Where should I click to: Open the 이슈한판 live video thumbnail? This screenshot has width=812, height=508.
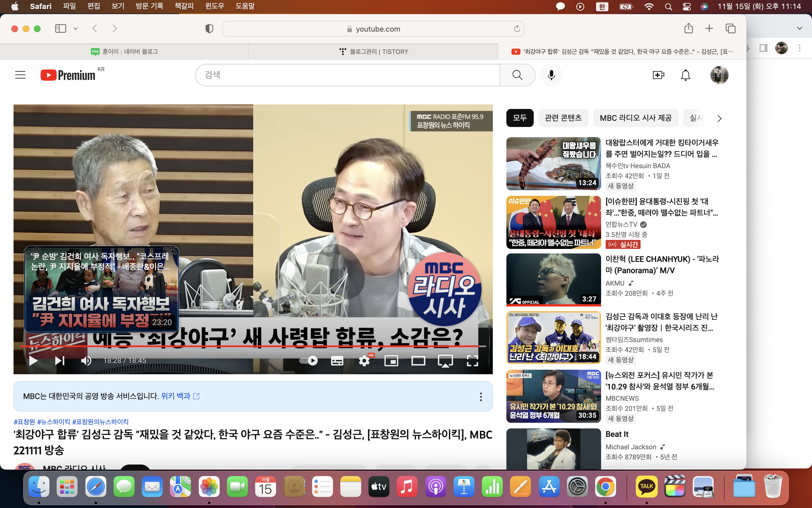click(553, 222)
